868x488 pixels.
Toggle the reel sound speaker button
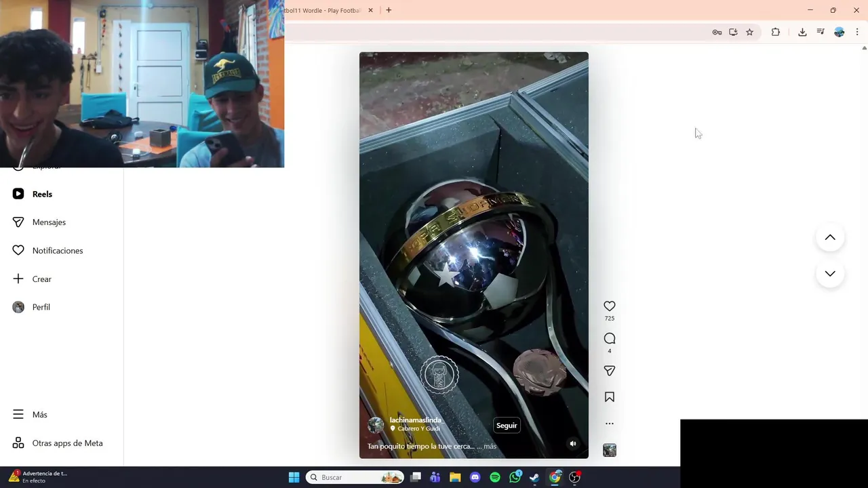573,444
